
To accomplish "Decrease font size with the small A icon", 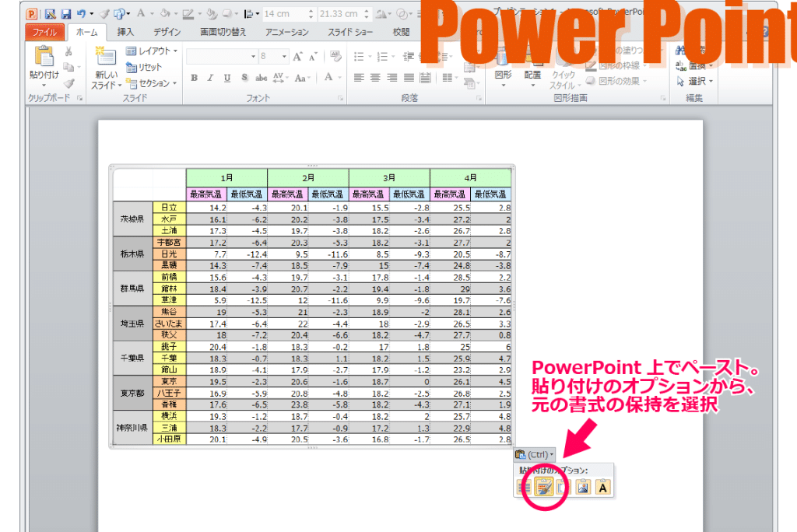I will point(314,57).
